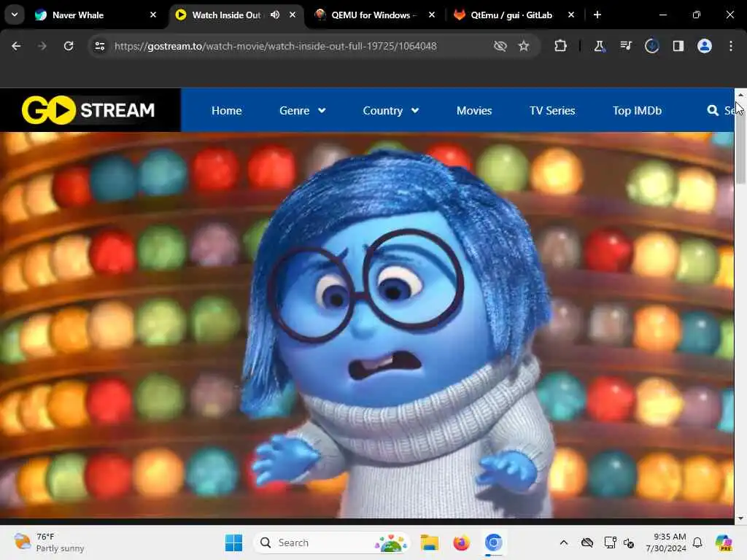Open a new browser tab
The image size is (747, 560).
pyautogui.click(x=597, y=15)
